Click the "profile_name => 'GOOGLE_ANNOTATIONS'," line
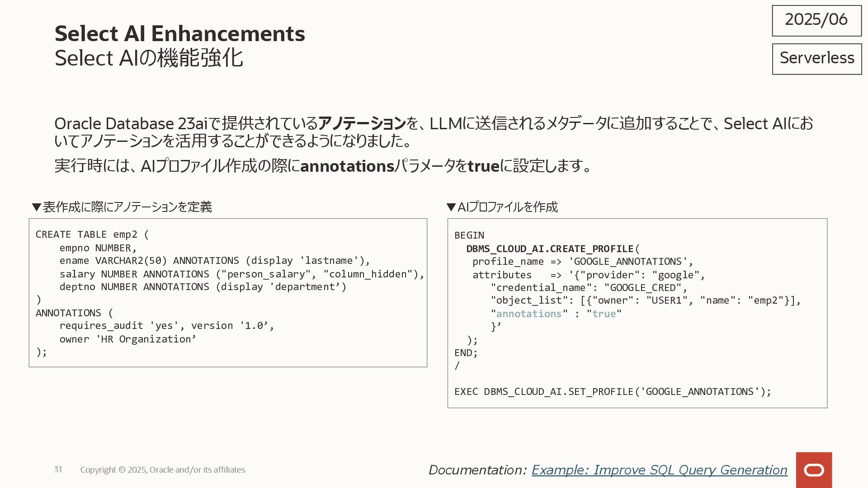Screen dimensions: 868x488 583,262
